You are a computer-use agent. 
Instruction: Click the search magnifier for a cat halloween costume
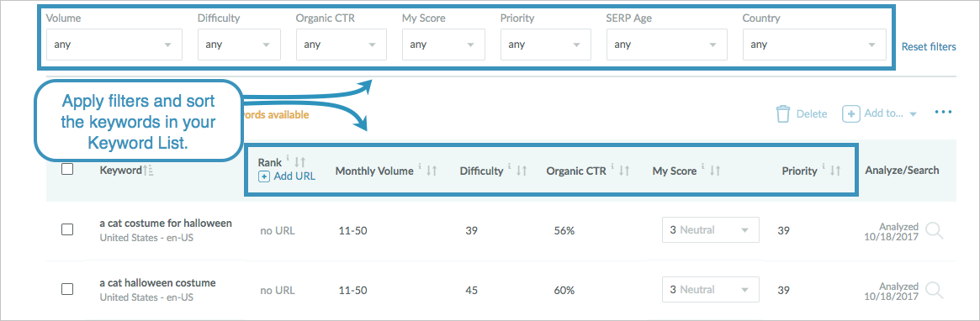click(x=935, y=290)
